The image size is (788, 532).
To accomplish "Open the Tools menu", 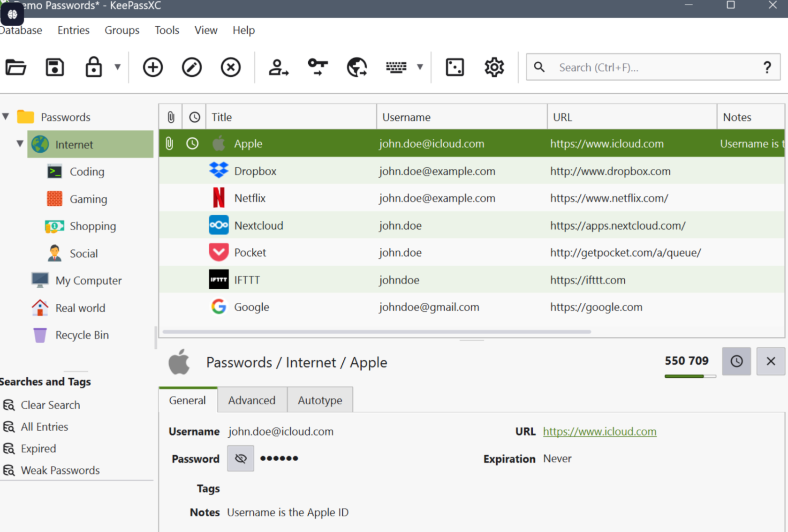I will (x=167, y=30).
